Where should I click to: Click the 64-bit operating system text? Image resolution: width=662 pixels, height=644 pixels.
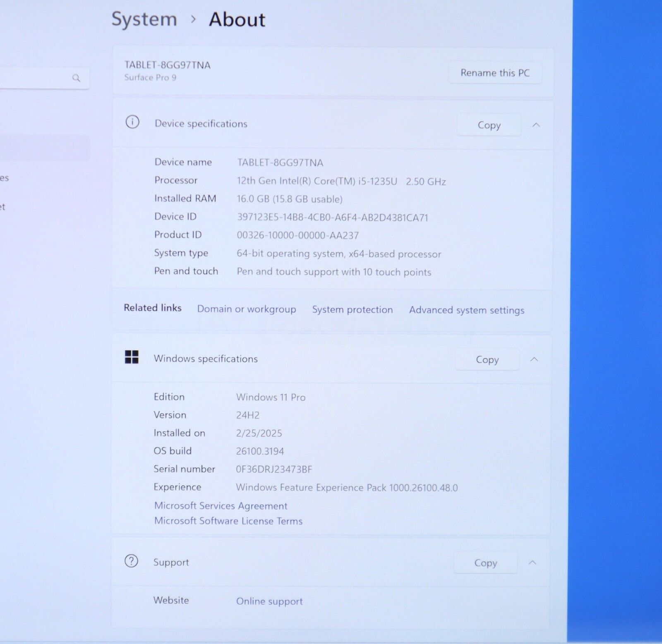coord(339,254)
